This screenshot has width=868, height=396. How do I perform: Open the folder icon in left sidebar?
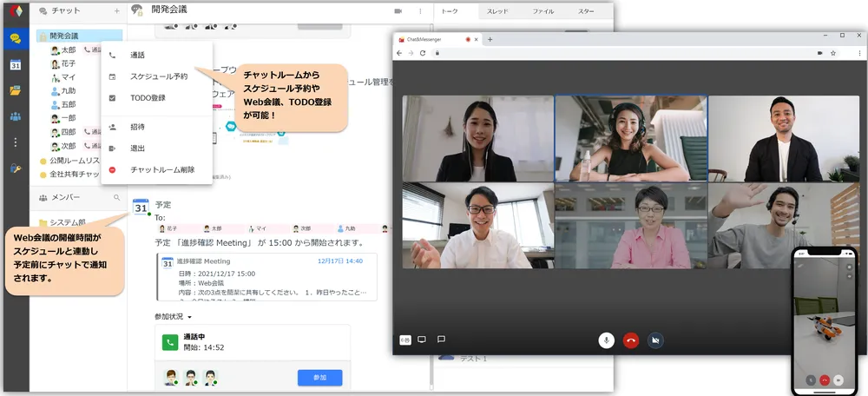pyautogui.click(x=15, y=90)
